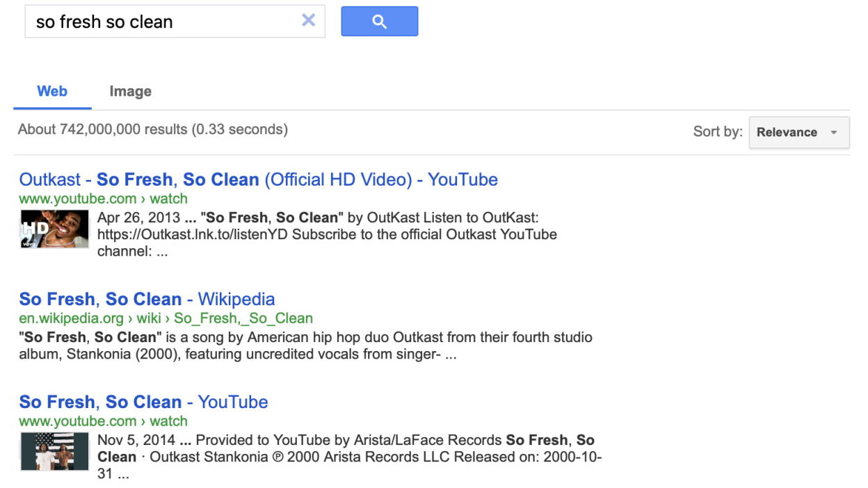Click the blue magnifying glass search button
The height and width of the screenshot is (488, 868).
pyautogui.click(x=379, y=22)
